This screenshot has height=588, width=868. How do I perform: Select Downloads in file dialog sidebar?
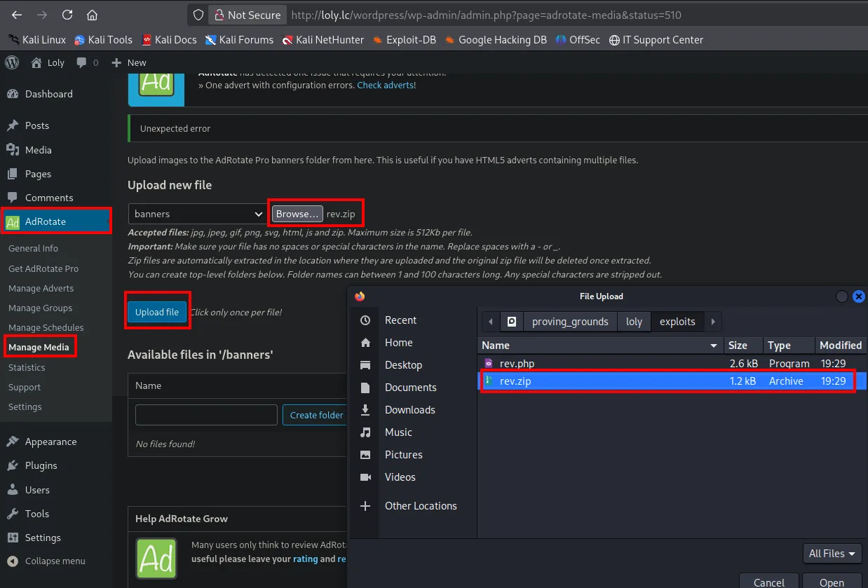(x=413, y=410)
